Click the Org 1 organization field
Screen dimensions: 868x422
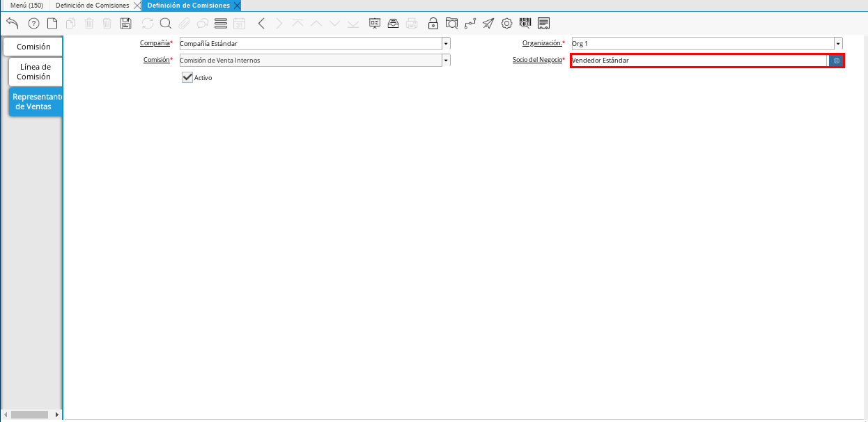click(x=702, y=43)
